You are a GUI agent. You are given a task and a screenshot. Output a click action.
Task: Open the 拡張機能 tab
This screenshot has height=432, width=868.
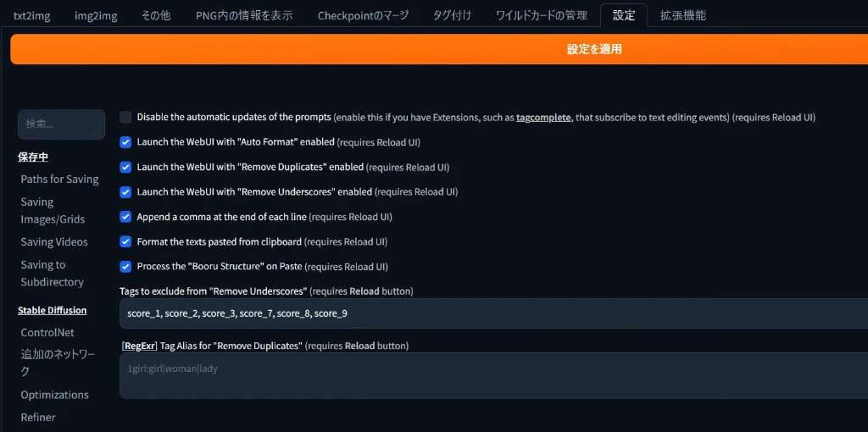tap(682, 15)
